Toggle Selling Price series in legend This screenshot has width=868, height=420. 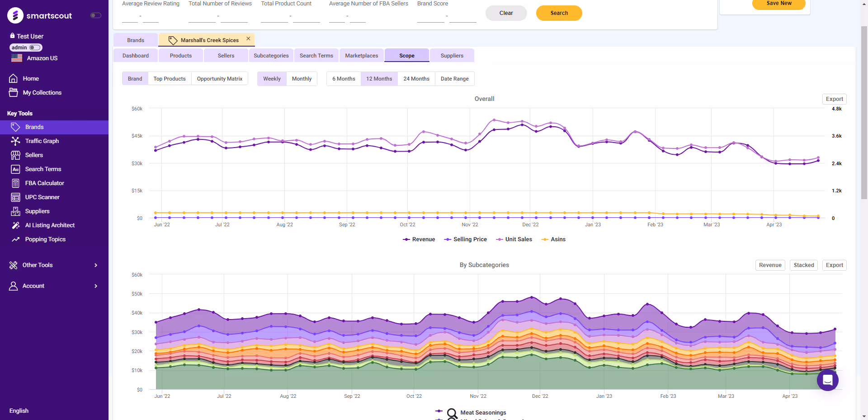tap(465, 239)
